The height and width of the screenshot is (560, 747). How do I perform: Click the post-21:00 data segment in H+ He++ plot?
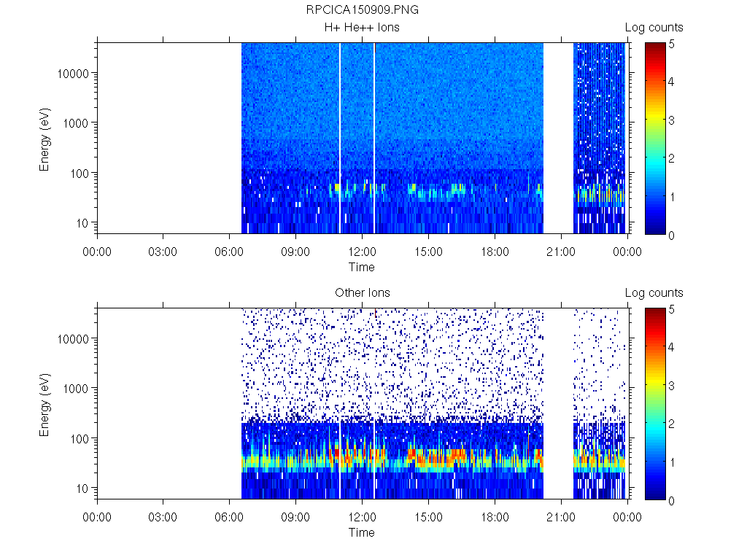coord(600,138)
